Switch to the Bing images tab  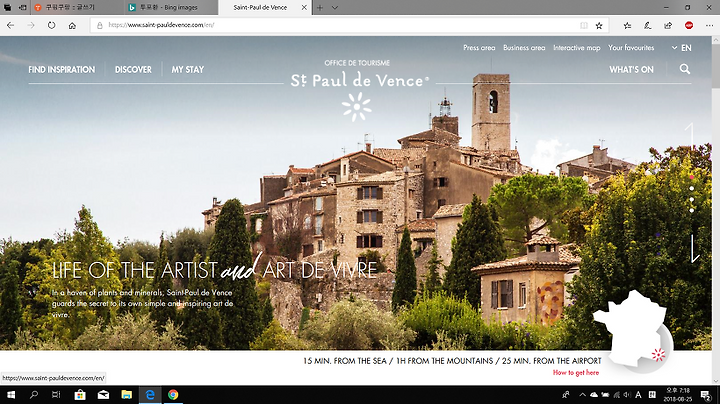coord(170,7)
